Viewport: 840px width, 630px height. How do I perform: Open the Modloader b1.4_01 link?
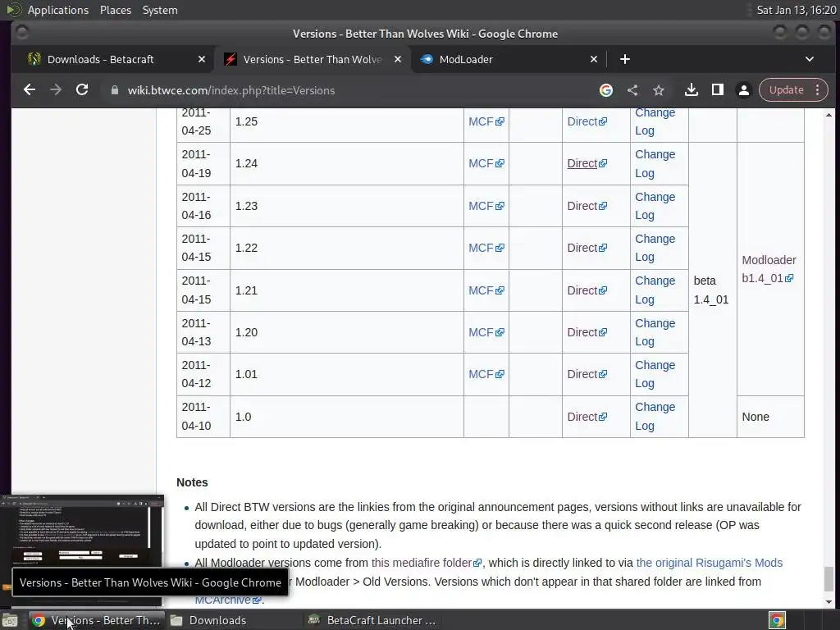point(769,269)
